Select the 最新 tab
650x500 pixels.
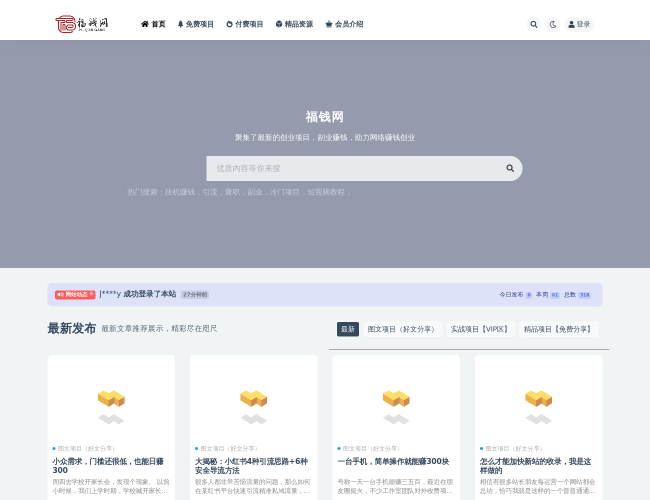tap(348, 329)
